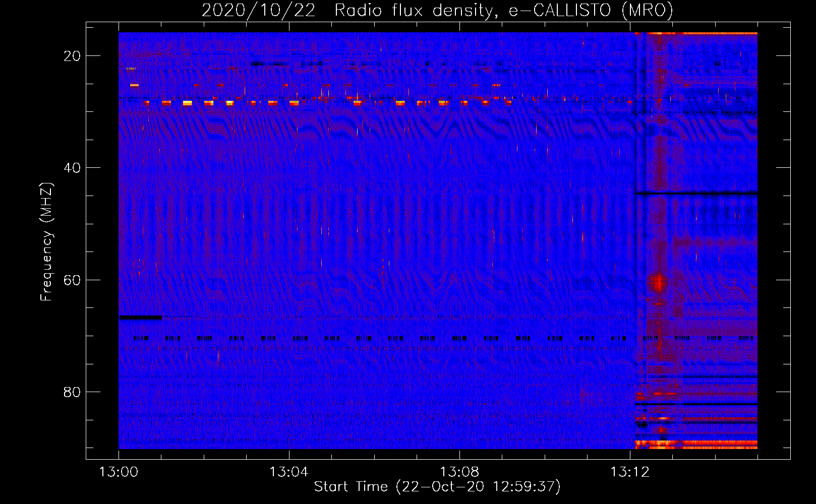Click the '60' frequency tick label
The height and width of the screenshot is (504, 816).
[x=72, y=280]
